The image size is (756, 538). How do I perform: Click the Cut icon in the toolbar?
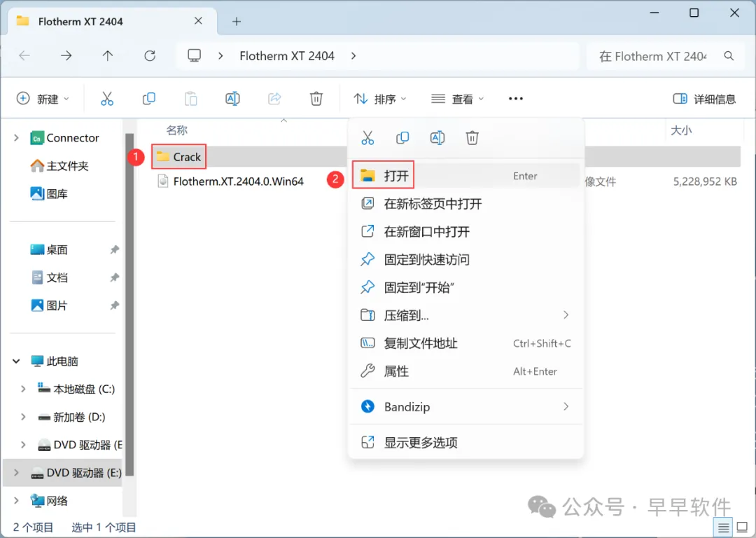(x=106, y=99)
